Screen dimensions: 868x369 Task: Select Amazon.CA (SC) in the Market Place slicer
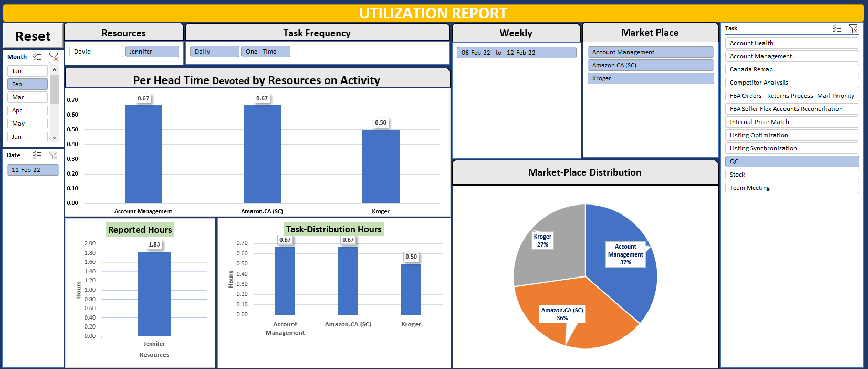point(651,65)
